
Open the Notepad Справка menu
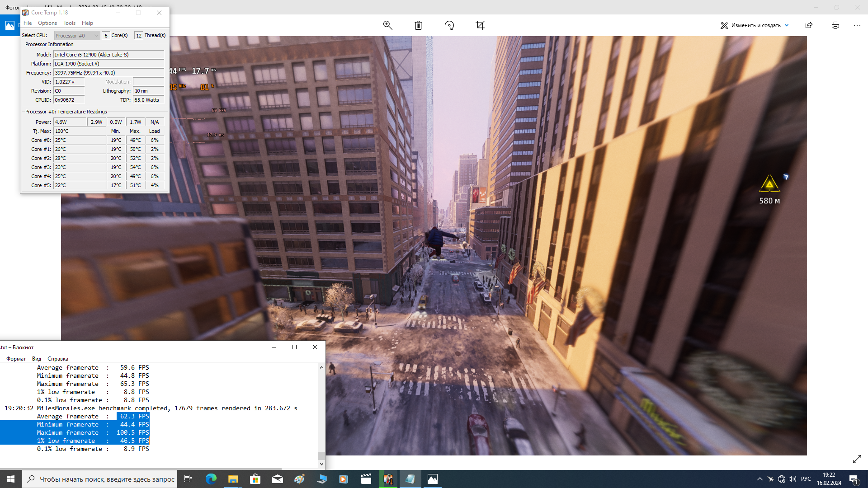tap(58, 359)
